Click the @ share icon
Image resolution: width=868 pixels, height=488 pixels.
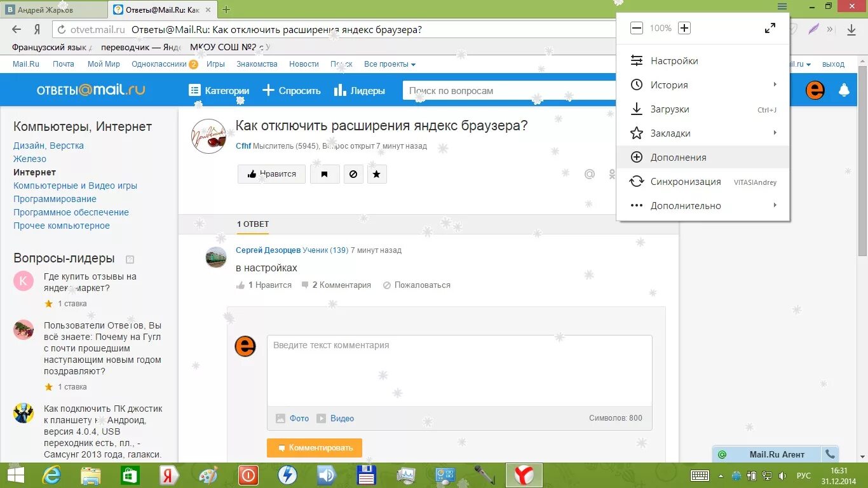coord(590,173)
